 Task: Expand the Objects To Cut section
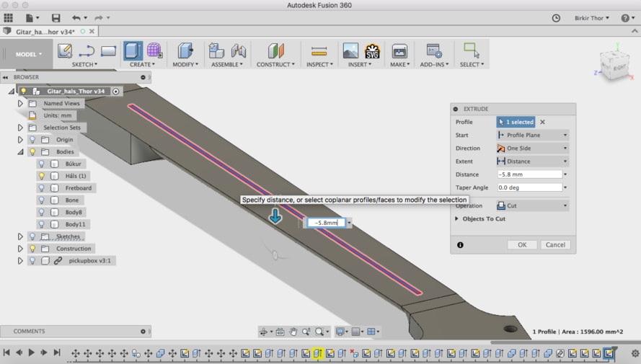pyautogui.click(x=456, y=219)
